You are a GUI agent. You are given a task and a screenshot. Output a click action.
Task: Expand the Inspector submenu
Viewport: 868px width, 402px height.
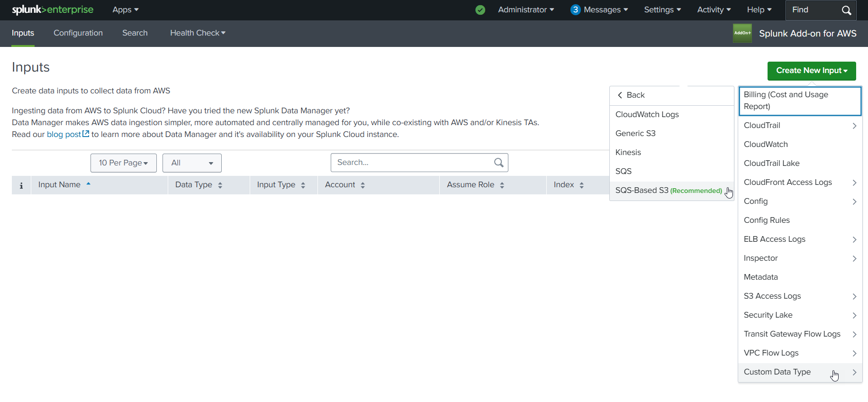click(x=800, y=258)
